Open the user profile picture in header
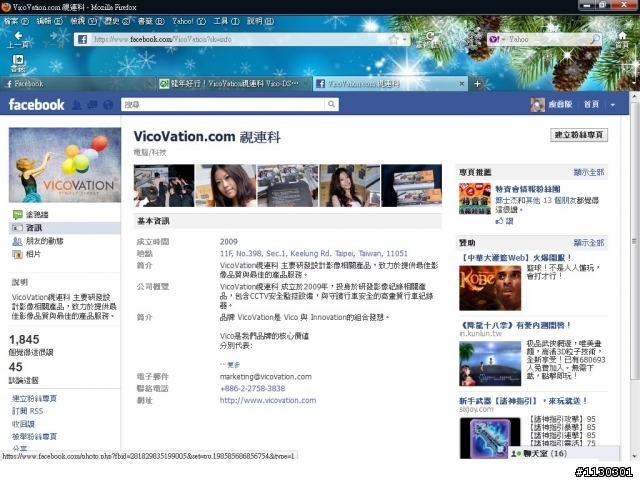Image resolution: width=640 pixels, height=480 pixels. tap(537, 105)
